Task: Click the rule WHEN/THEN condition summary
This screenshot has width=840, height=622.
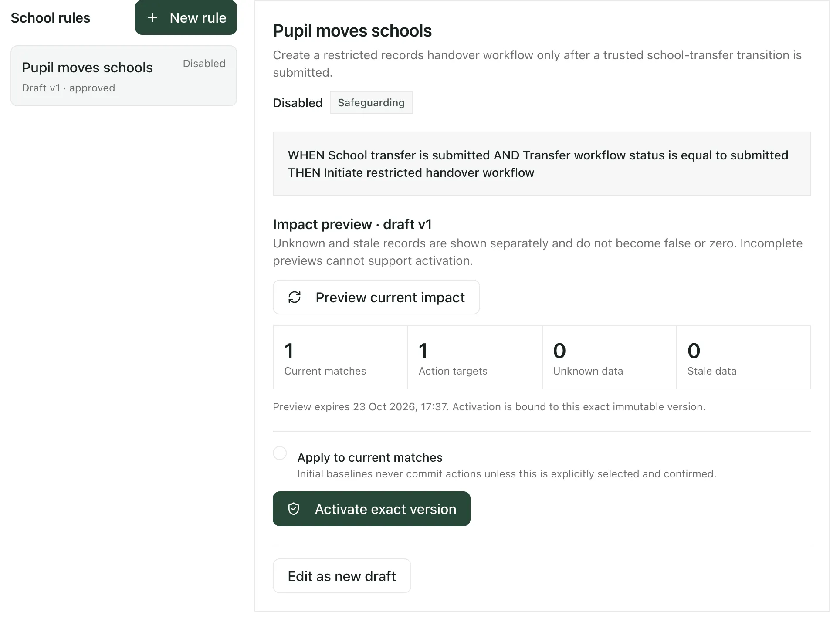Action: tap(542, 164)
